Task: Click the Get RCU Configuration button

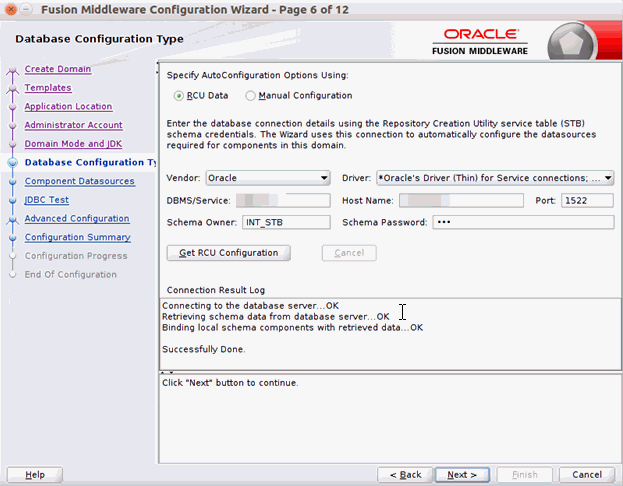Action: pyautogui.click(x=228, y=253)
